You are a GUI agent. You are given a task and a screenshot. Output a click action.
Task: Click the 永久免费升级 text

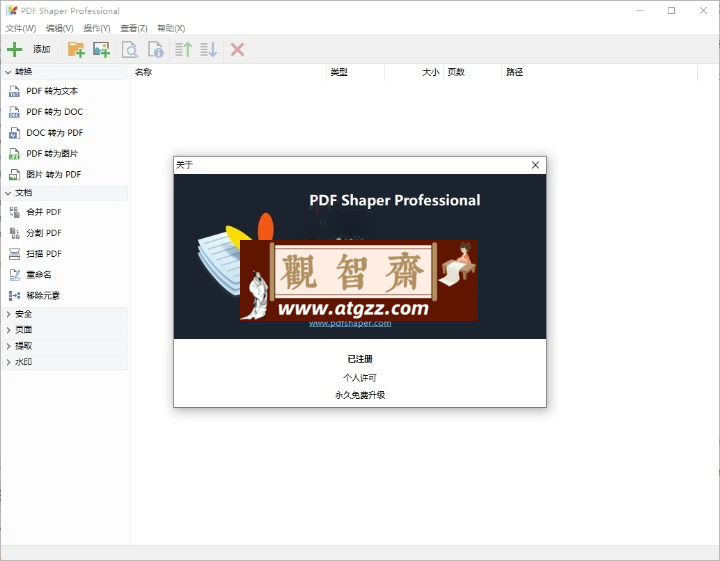tap(360, 395)
